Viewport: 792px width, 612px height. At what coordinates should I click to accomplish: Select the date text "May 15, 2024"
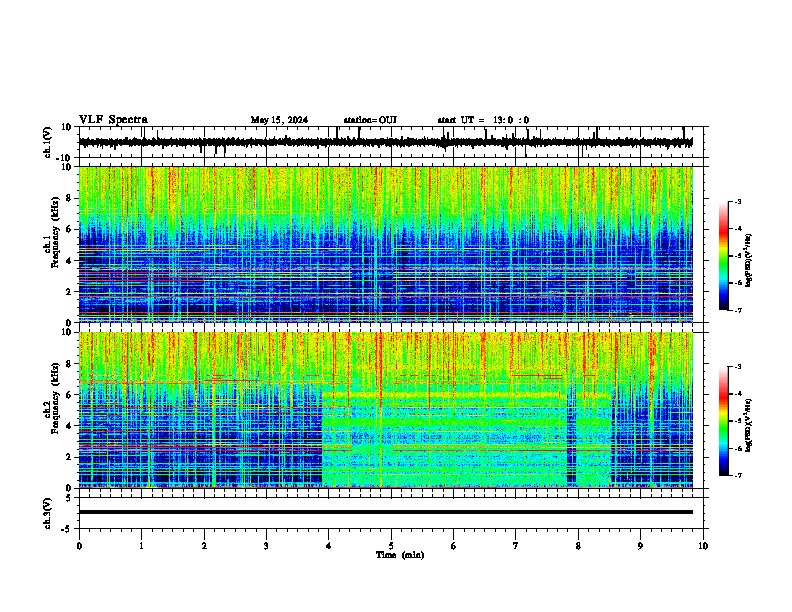point(279,120)
